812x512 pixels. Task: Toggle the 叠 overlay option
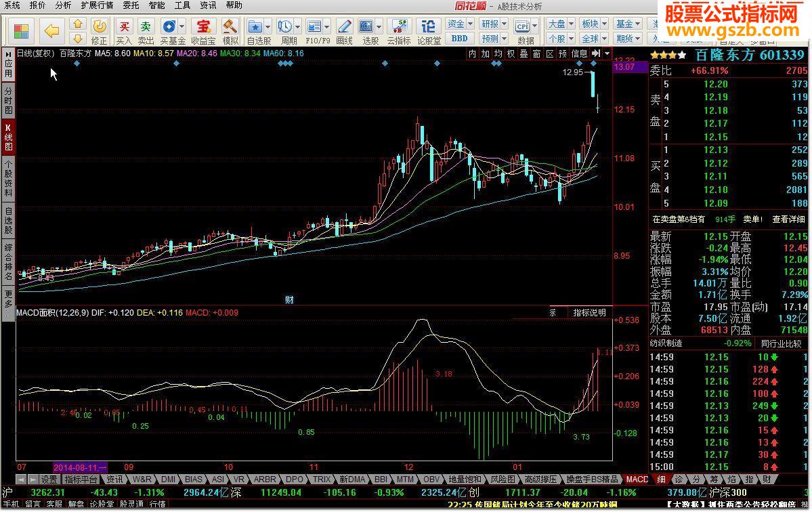click(524, 54)
